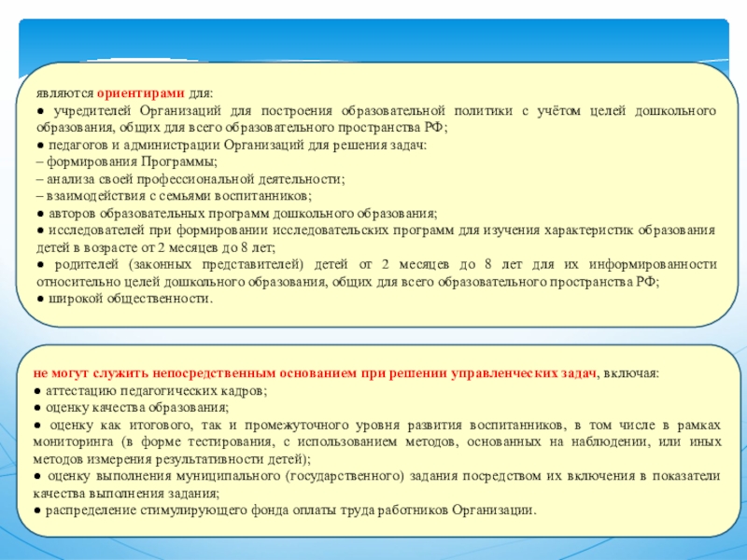Screen dimensions: 747x560
Task: Click "– анализа своей профессиональной деятельности;"
Action: tap(190, 179)
